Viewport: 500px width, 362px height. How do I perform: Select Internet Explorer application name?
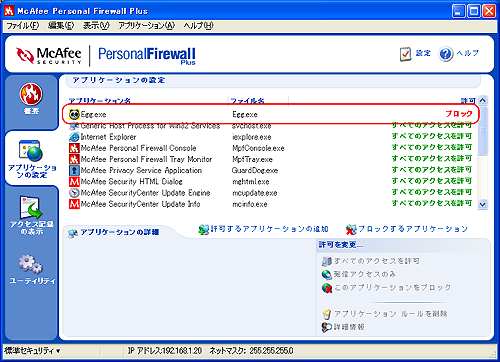click(x=108, y=137)
